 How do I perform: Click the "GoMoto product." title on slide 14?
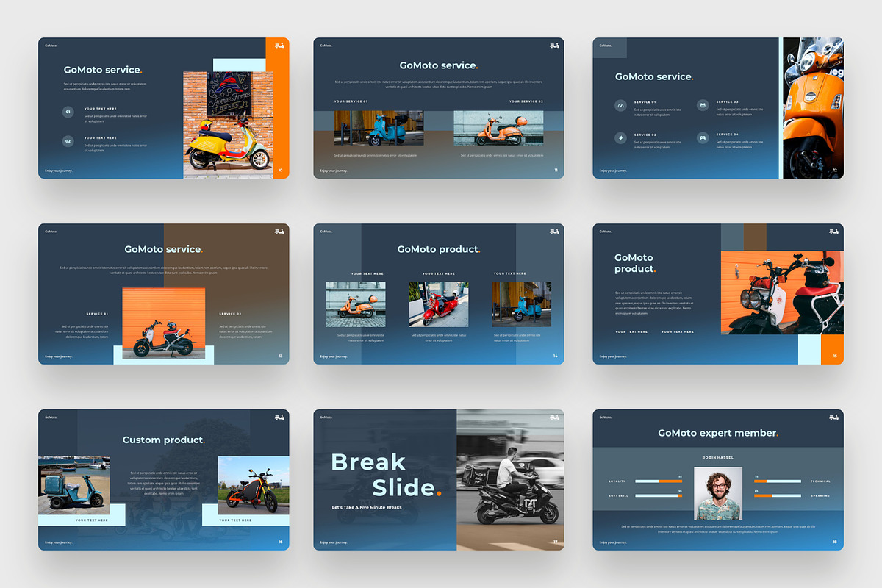tap(439, 249)
